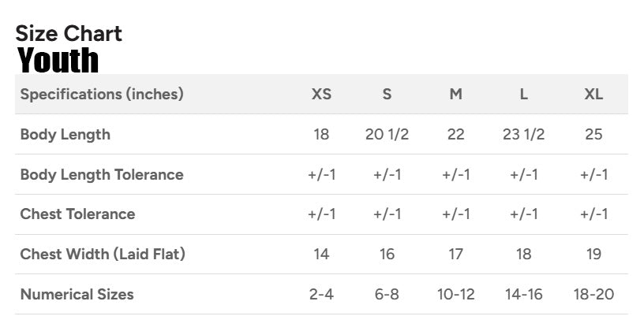Select the "Numerical Sizes" row label
Screen dimensions: 644x331
click(x=77, y=295)
